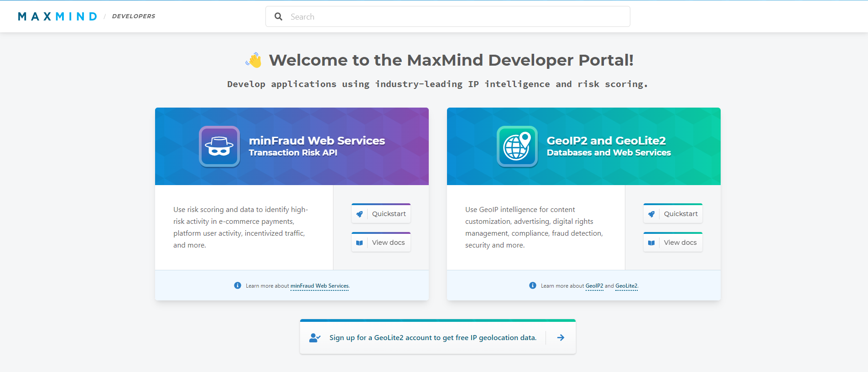Viewport: 868px width, 372px height.
Task: Click info icon beside minFraud learn more
Action: (x=238, y=285)
